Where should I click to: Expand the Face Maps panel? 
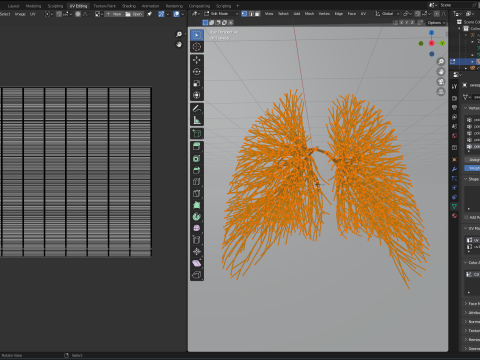click(x=472, y=303)
